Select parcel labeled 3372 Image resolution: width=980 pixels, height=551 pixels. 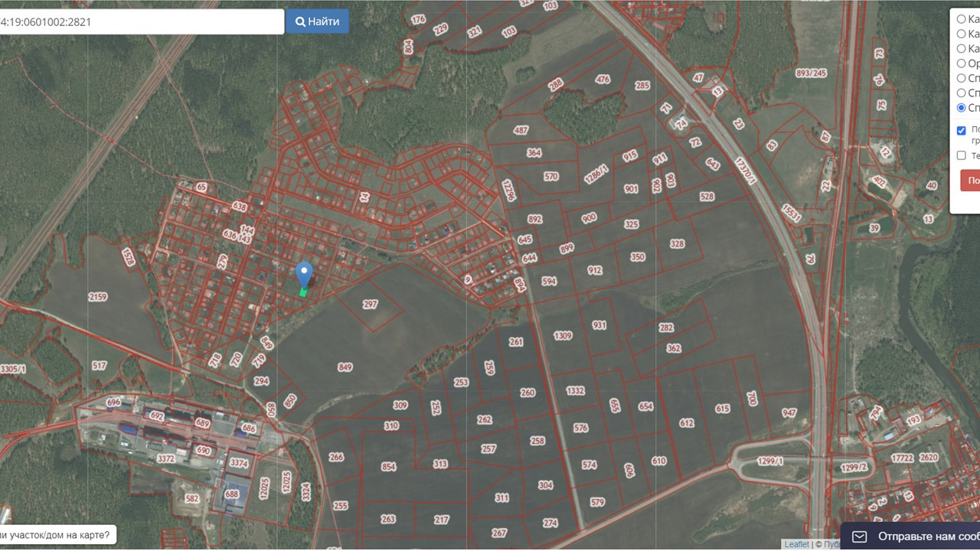(165, 459)
